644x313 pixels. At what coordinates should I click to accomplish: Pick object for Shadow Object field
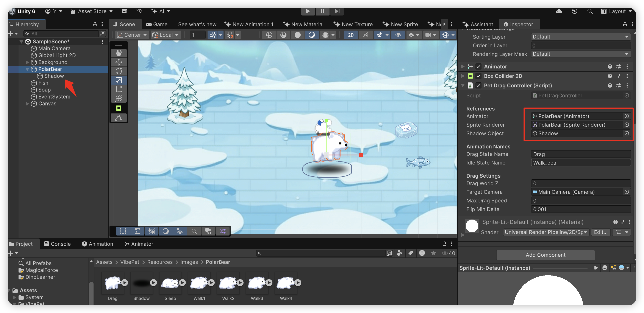tap(627, 133)
